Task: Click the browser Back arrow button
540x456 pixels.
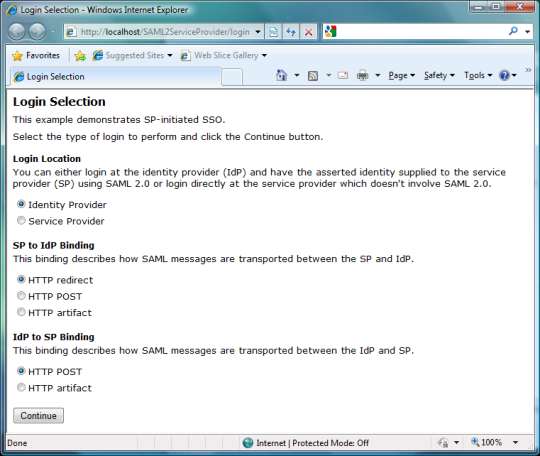Action: tap(17, 32)
